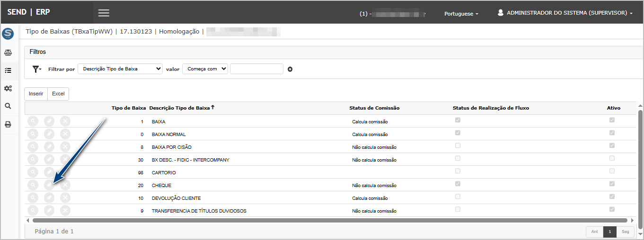
Task: Click the plus icon to add filter
Action: coord(290,69)
